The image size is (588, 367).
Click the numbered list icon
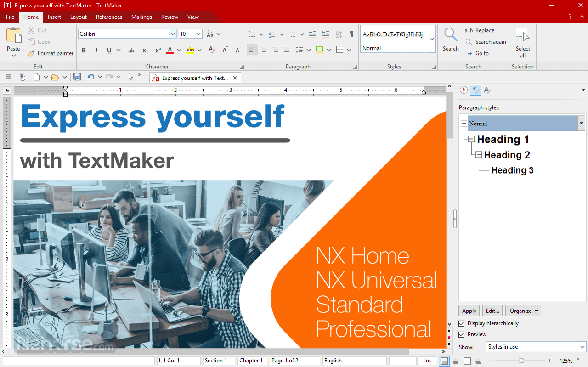click(x=272, y=34)
